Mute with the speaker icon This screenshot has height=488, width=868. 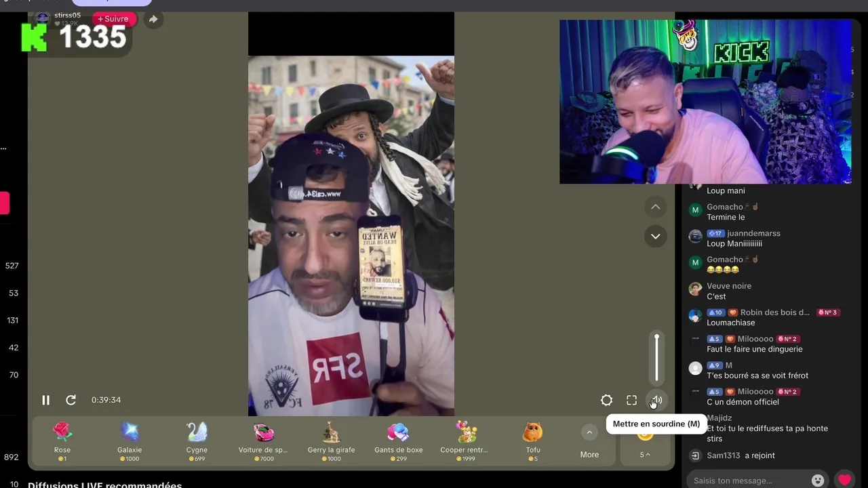(x=656, y=401)
